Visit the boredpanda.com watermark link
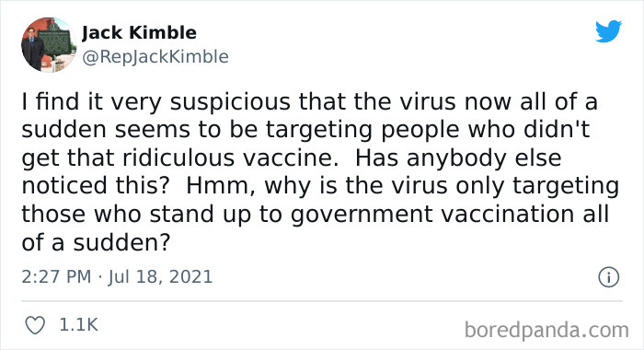 point(546,331)
